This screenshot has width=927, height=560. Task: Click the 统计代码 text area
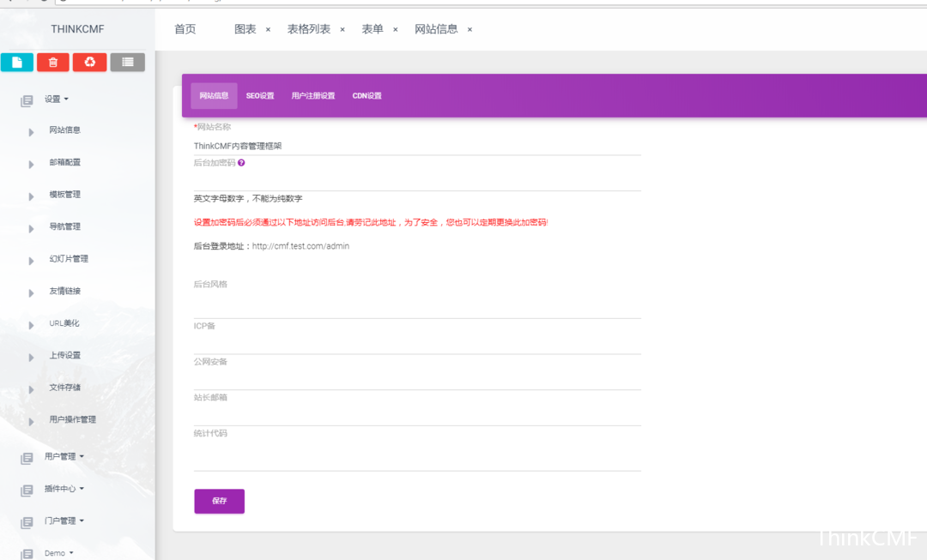[x=417, y=455]
